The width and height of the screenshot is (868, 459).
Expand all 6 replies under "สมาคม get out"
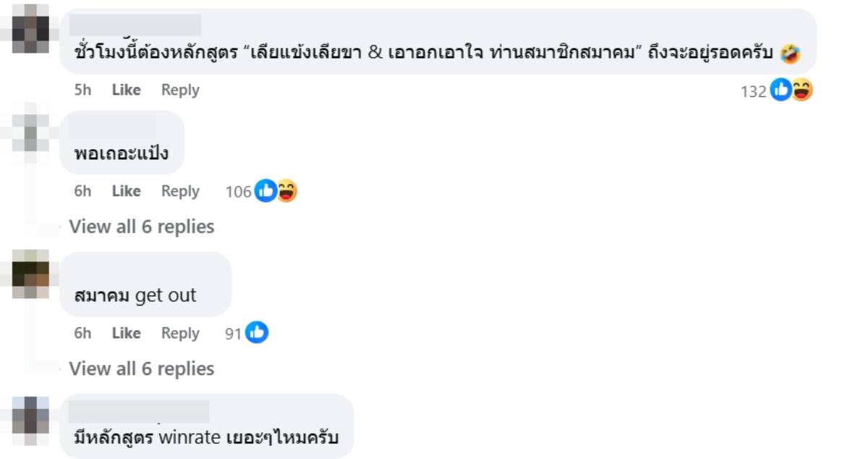pos(142,369)
